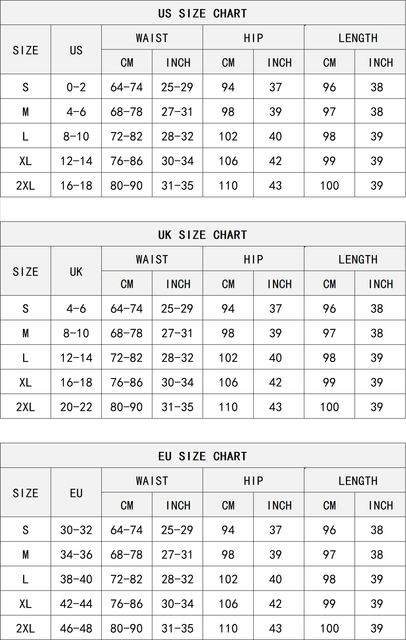Select the US 8-10 cell
406x640 pixels.
76,136
